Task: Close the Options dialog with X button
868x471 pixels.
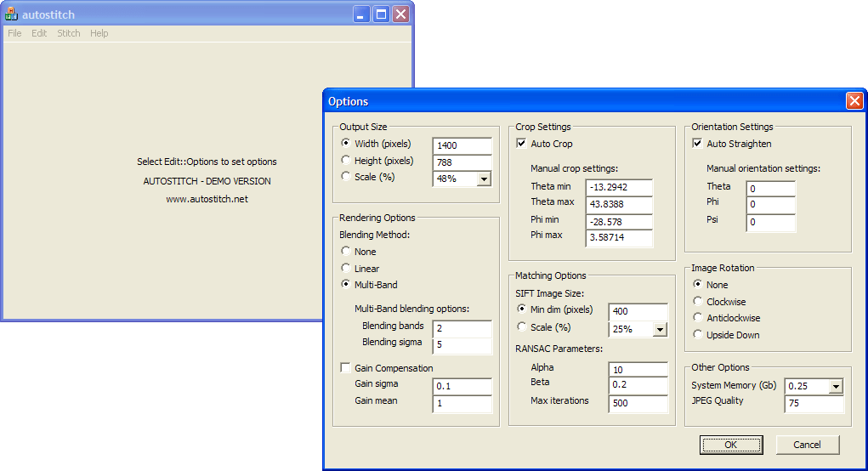Action: tap(854, 100)
